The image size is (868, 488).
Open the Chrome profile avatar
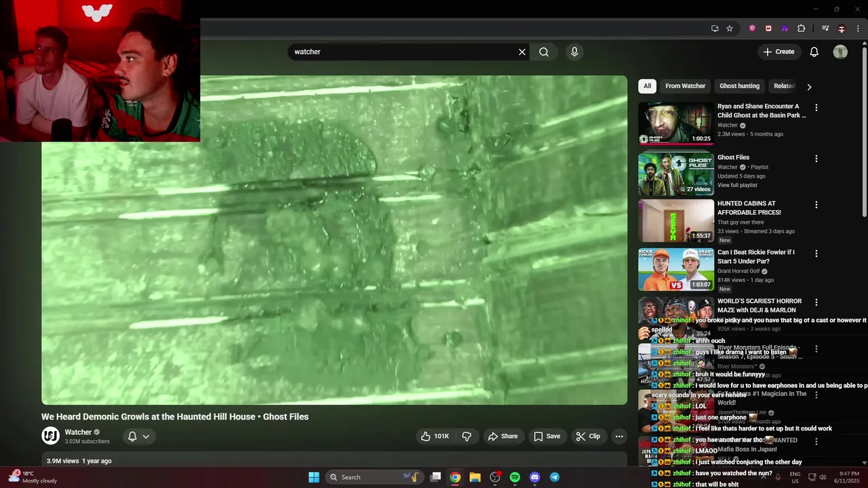click(842, 28)
